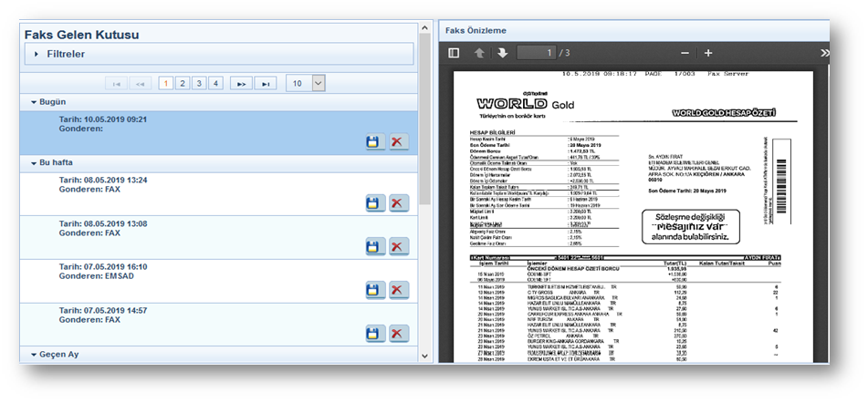Save the fax dated 10.05.2019 09:21

[373, 141]
